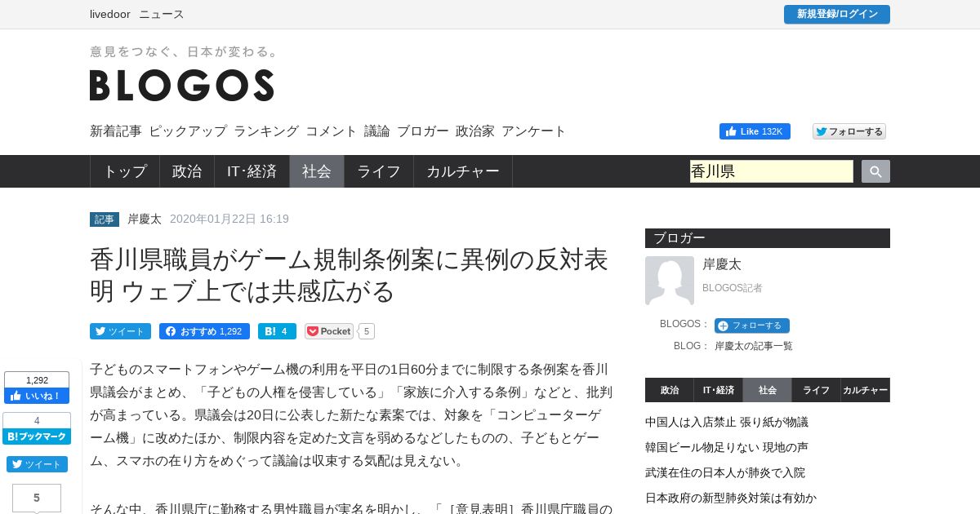Click BLOGOS記者 label under blogger name
This screenshot has height=514, width=980.
point(733,288)
